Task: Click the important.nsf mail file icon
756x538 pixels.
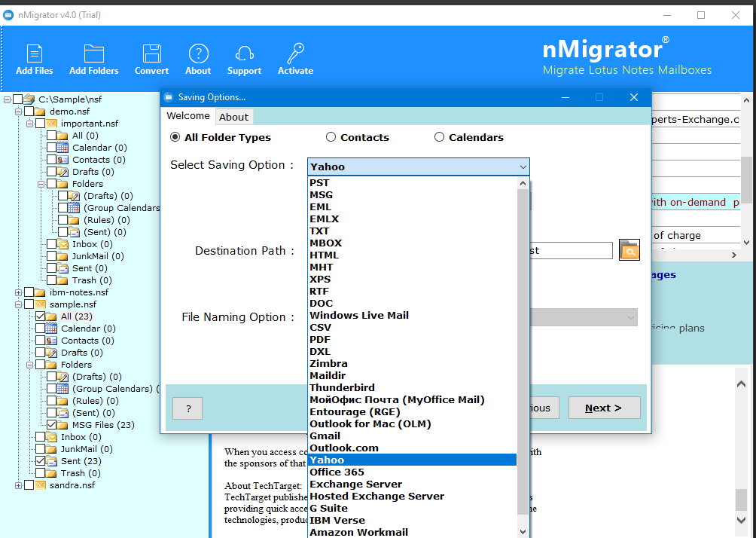Action: pos(52,124)
